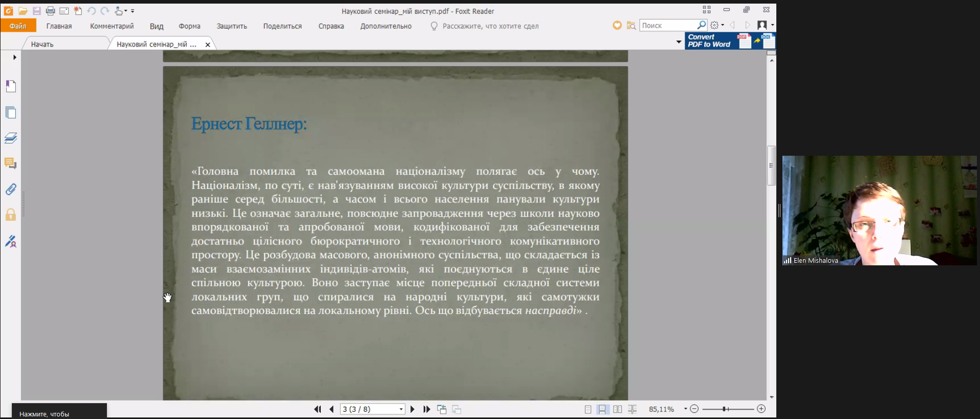The width and height of the screenshot is (980, 419).
Task: Open the search settings gear dropdown
Action: coord(717,25)
